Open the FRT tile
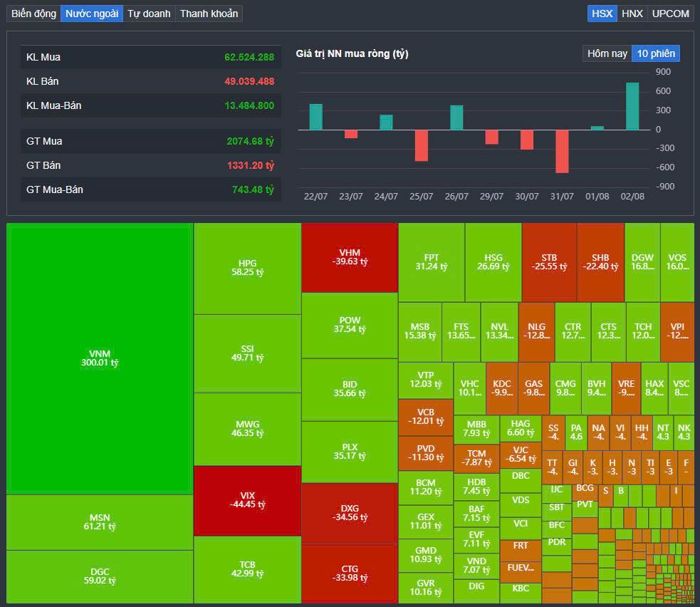 pyautogui.click(x=521, y=551)
